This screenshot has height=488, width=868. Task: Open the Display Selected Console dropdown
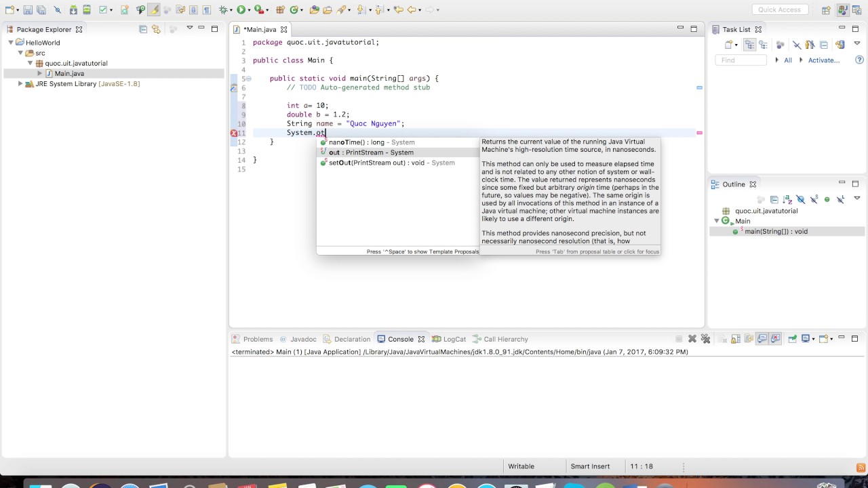(814, 339)
